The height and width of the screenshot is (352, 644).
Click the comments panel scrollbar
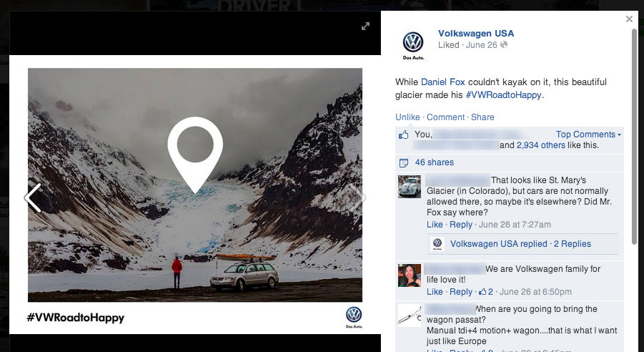635,136
